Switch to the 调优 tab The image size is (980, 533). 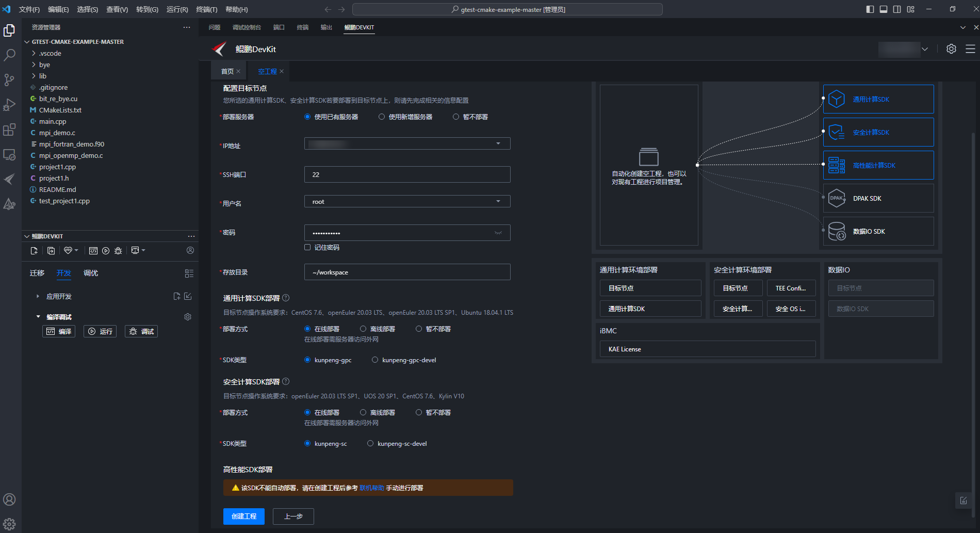click(x=91, y=273)
